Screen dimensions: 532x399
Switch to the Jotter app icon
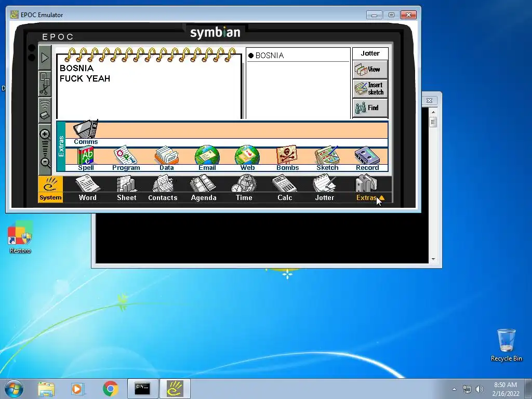tap(325, 188)
